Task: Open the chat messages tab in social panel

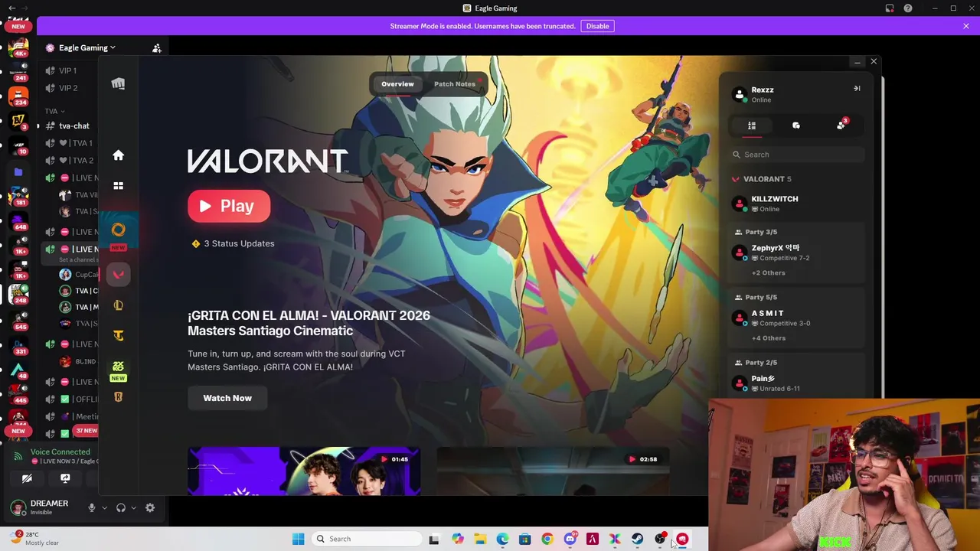Action: point(796,126)
